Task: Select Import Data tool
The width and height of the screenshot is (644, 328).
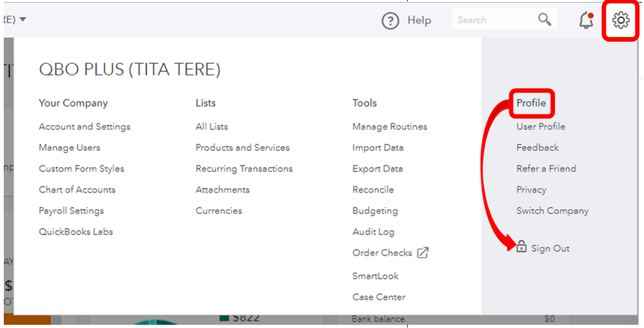Action: (377, 148)
